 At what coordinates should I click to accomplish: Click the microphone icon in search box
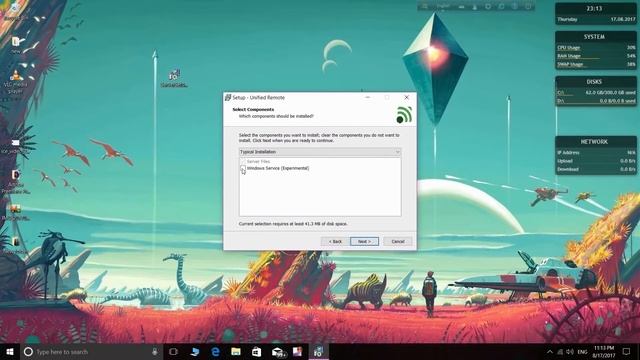pos(155,351)
